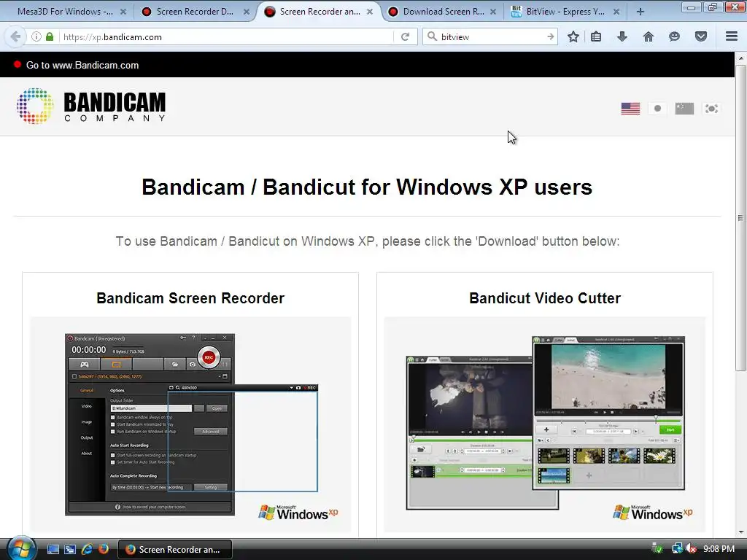Image resolution: width=747 pixels, height=560 pixels.
Task: Open the Bandicut cutter screenshot image
Action: coord(544,424)
